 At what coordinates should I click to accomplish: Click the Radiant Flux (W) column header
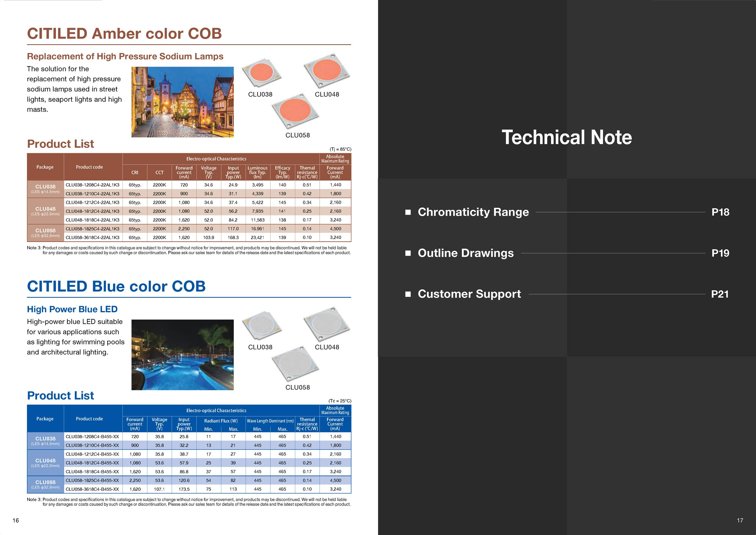[221, 421]
